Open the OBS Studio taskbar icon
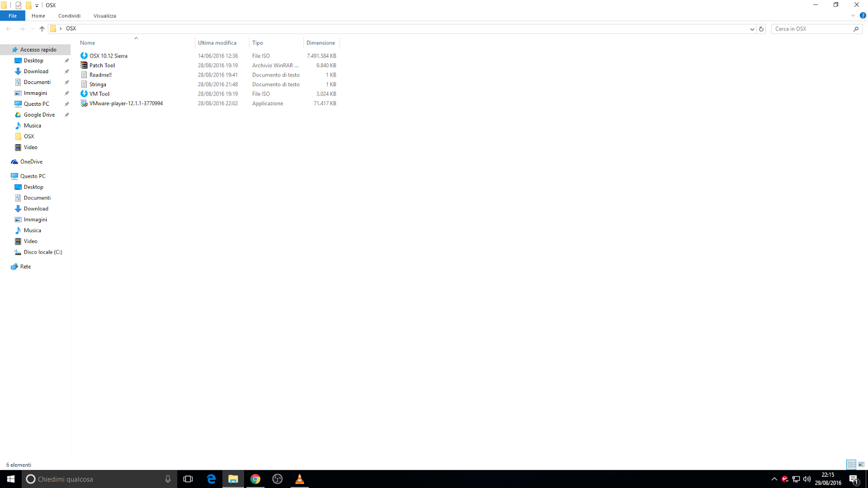Viewport: 868px width, 488px height. coord(277,479)
